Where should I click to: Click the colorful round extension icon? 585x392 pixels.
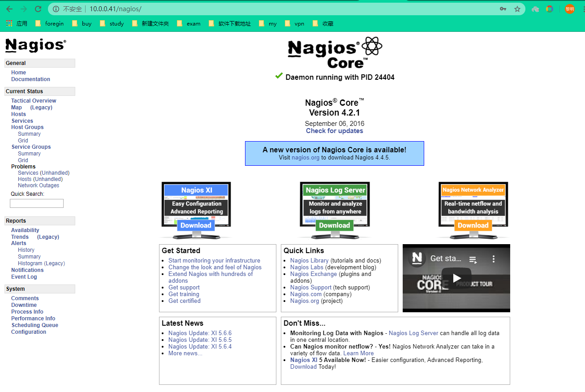(x=550, y=9)
